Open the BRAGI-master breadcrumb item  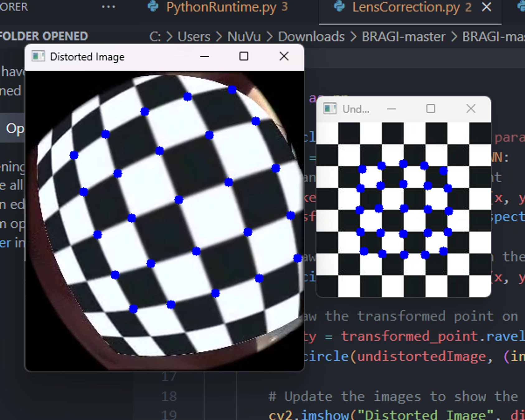tap(403, 36)
